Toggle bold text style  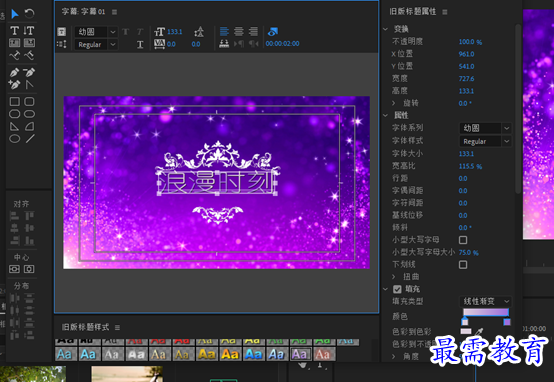pos(125,32)
